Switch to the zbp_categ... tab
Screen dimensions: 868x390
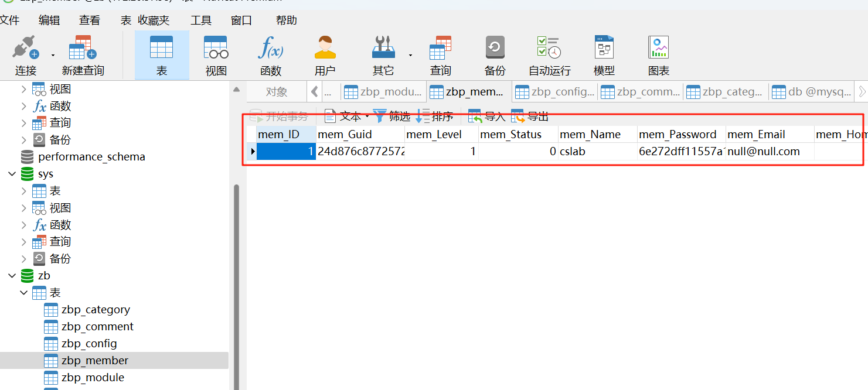point(726,92)
